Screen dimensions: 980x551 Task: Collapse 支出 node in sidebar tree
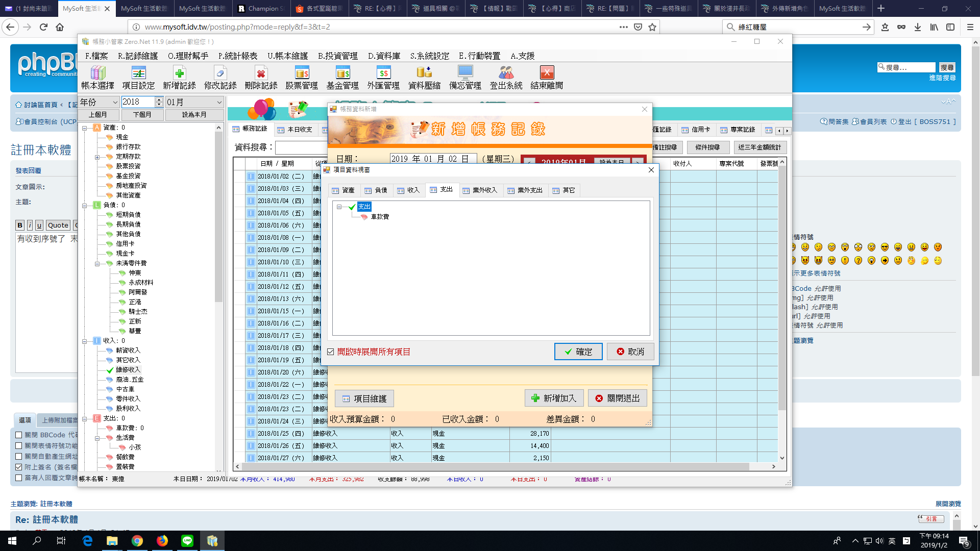pos(85,419)
